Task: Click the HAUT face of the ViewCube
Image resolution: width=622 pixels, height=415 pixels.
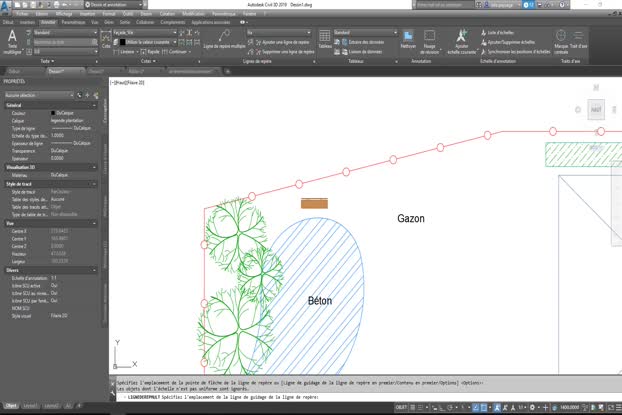Action: click(596, 110)
